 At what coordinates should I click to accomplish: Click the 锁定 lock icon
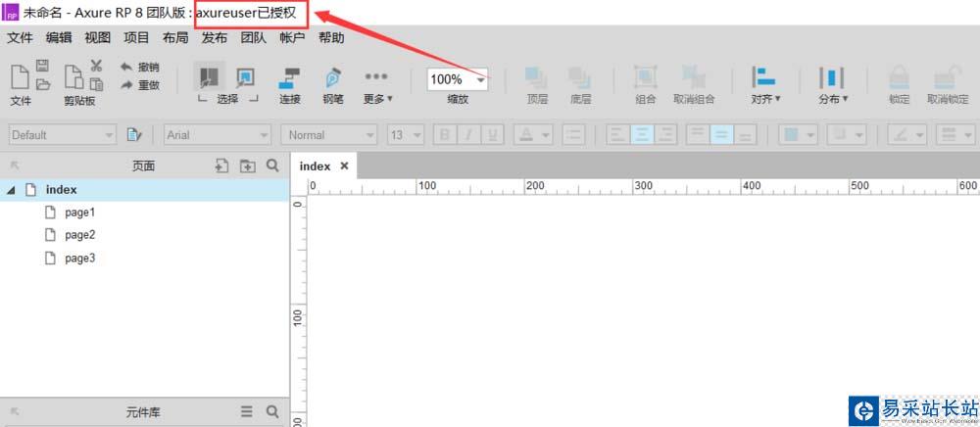click(x=899, y=78)
